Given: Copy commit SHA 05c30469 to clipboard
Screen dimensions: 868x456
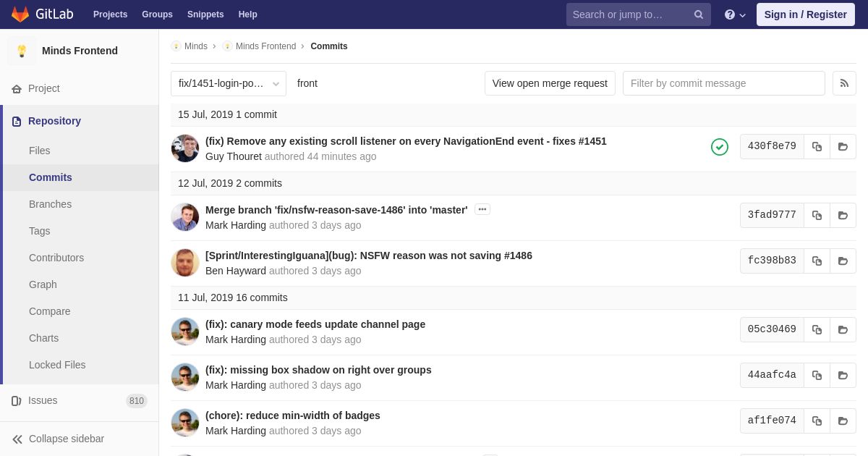Looking at the screenshot, I should click(817, 329).
